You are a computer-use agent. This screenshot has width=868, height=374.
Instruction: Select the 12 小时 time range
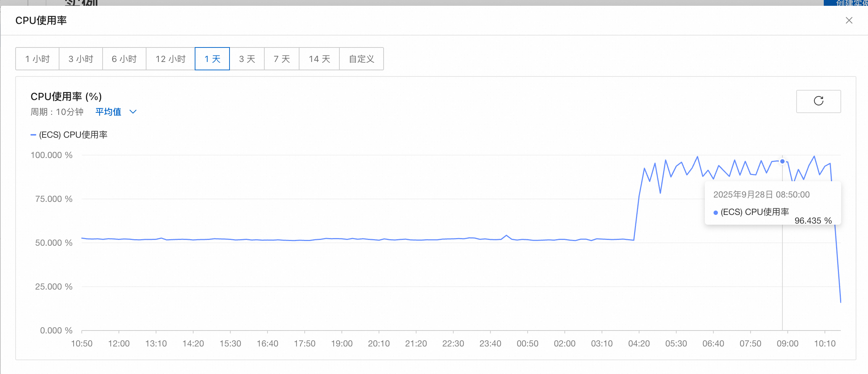170,59
